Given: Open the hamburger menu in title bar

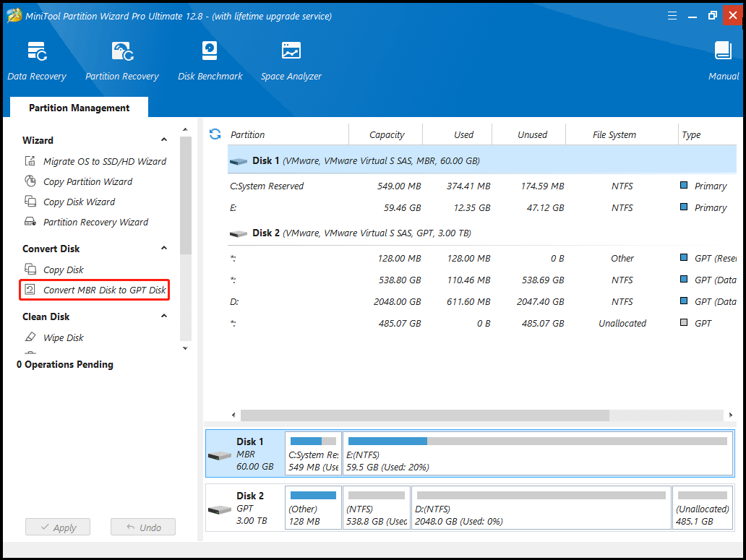Looking at the screenshot, I should pos(672,16).
